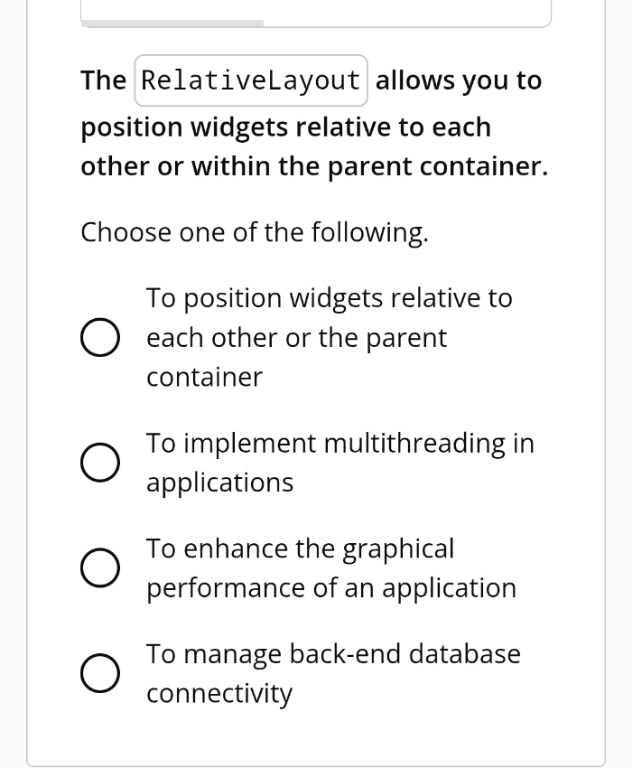The image size is (632, 768).
Task: Click the bold text 'allows you to'
Action: 458,81
